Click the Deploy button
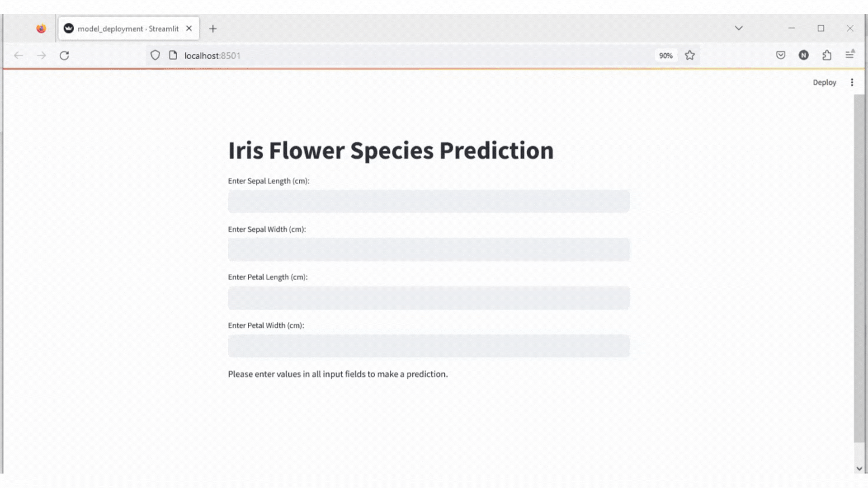 (824, 82)
